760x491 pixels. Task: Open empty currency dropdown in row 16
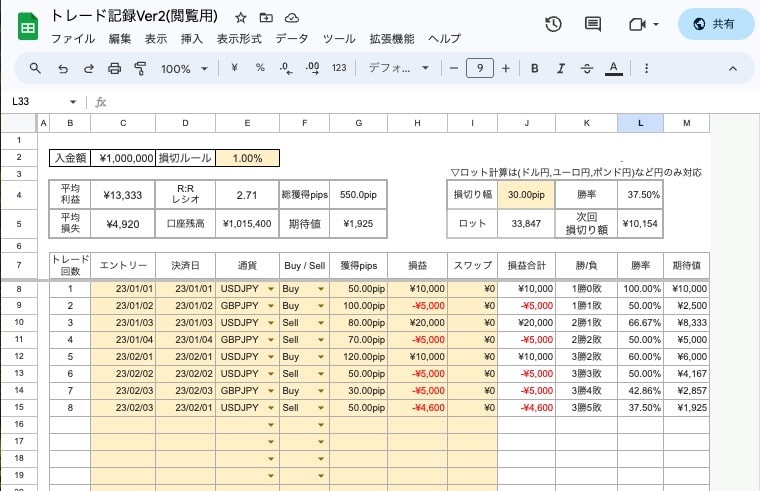click(x=271, y=425)
